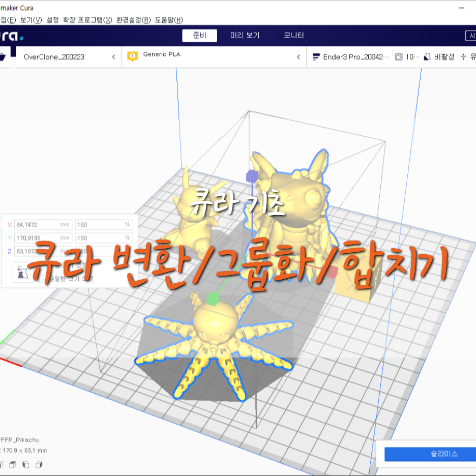Image resolution: width=476 pixels, height=476 pixels.
Task: Click the 170,9 x 63,1 mm dimensions text
Action: coord(25,451)
